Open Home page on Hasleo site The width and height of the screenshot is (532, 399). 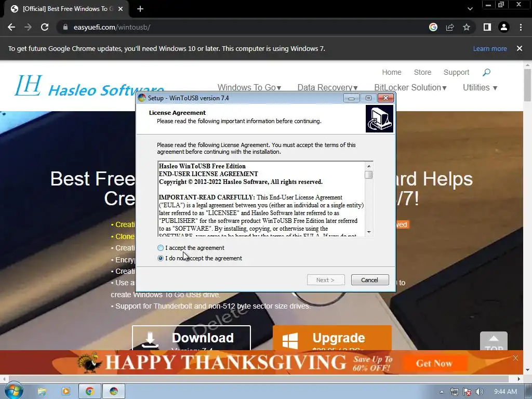tap(392, 72)
